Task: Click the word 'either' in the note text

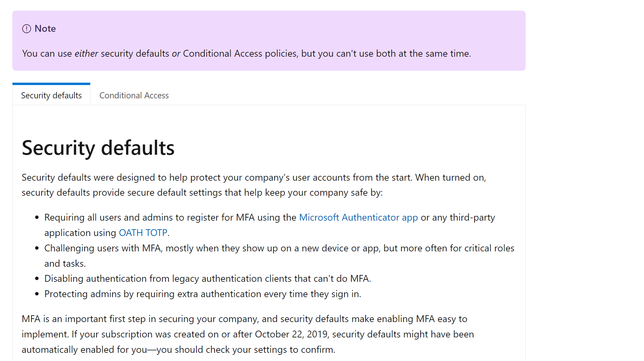Action: click(87, 53)
